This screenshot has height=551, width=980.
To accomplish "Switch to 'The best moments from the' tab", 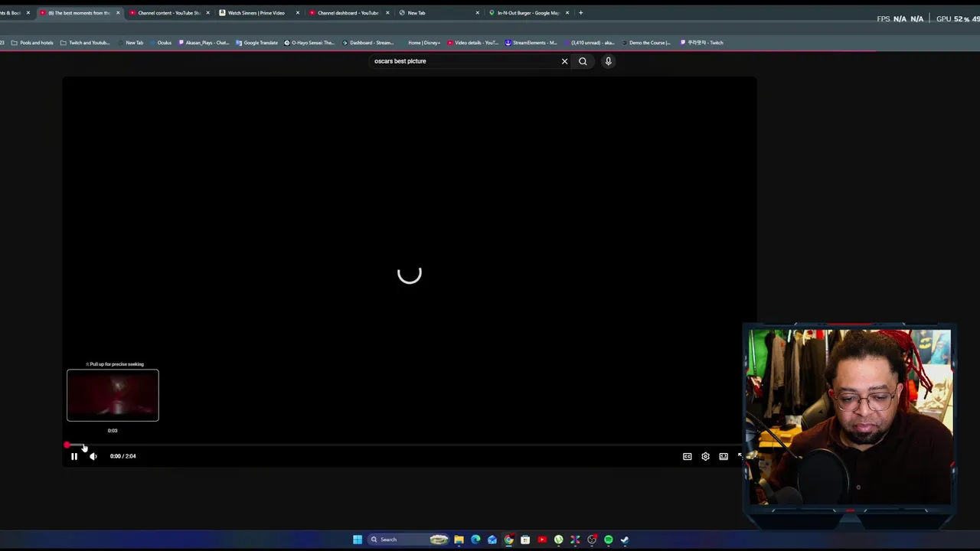I will click(80, 13).
